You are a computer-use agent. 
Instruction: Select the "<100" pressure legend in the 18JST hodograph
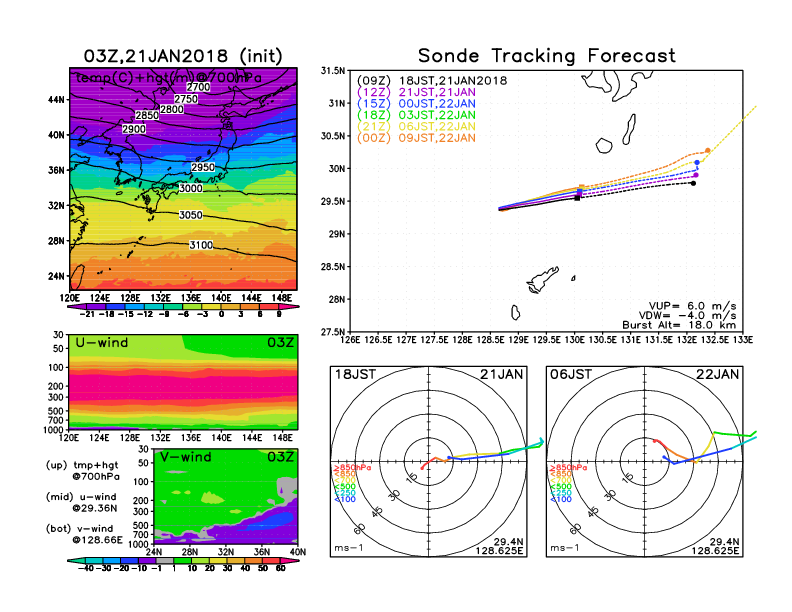[345, 499]
